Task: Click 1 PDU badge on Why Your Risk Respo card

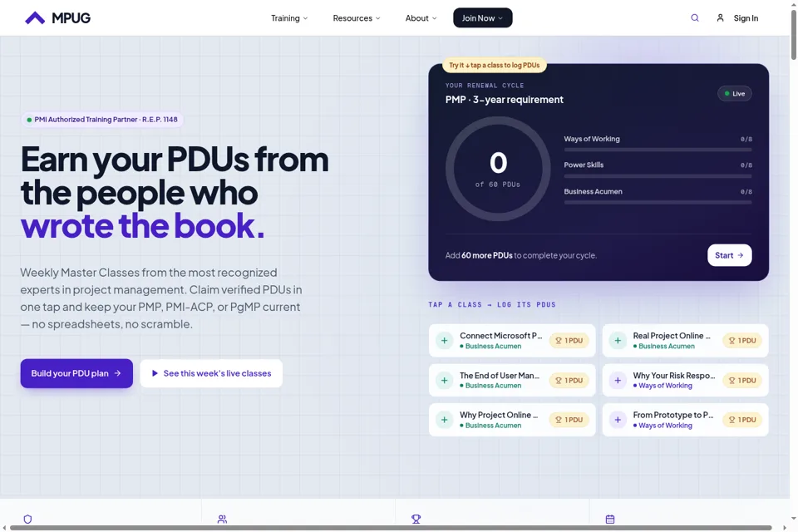Action: (x=742, y=380)
